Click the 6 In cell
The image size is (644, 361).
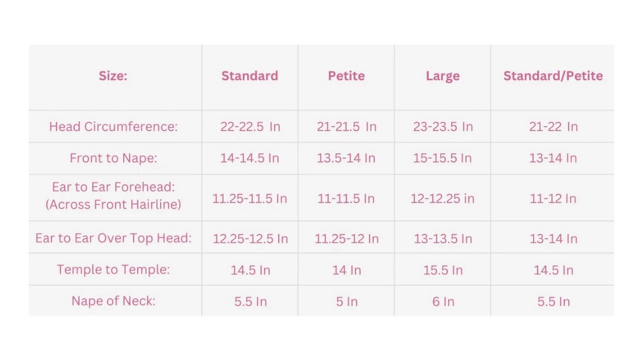pos(443,302)
